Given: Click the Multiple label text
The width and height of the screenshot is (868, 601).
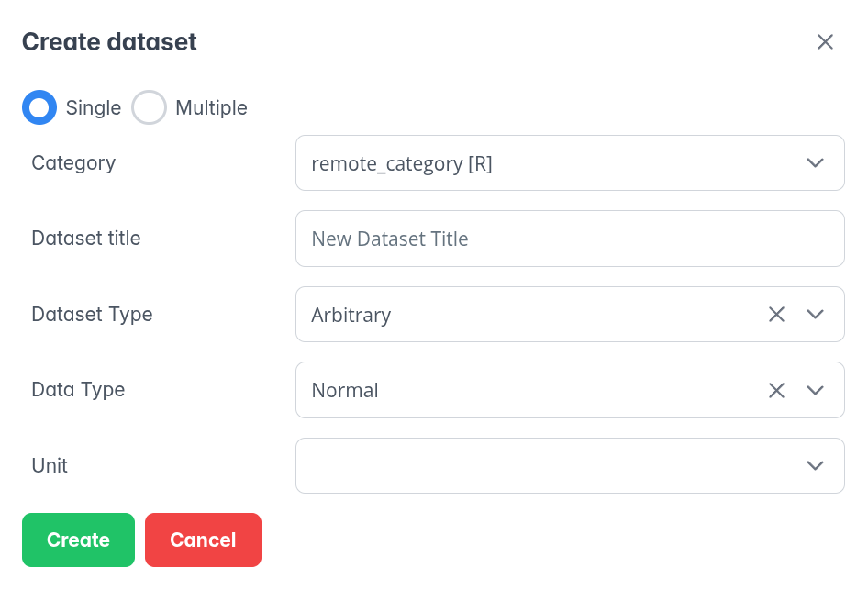Looking at the screenshot, I should click(211, 107).
